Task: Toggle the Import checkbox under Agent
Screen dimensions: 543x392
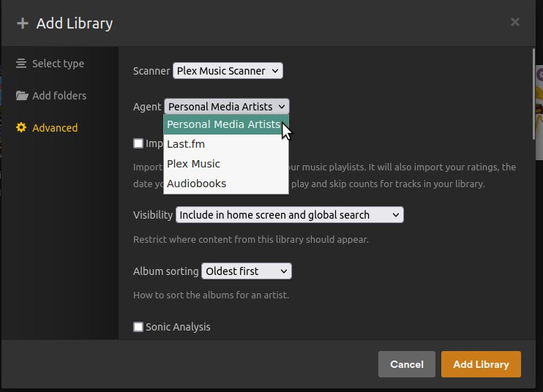Action: click(138, 143)
